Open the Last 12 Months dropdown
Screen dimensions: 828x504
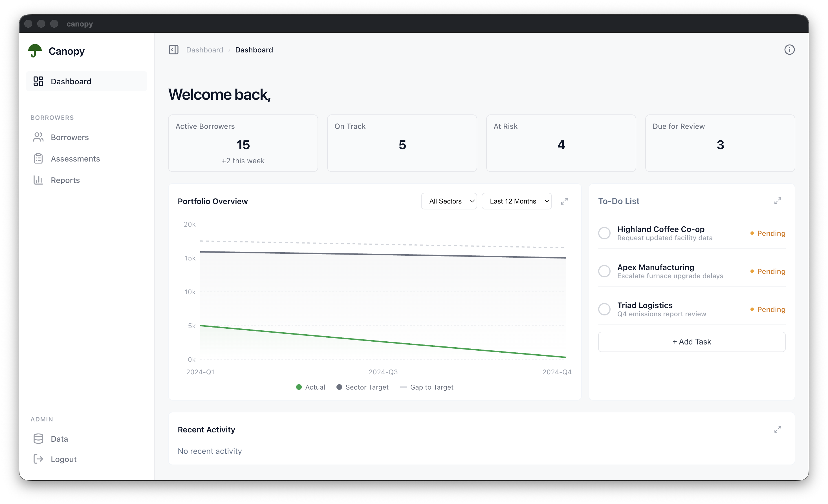tap(516, 201)
